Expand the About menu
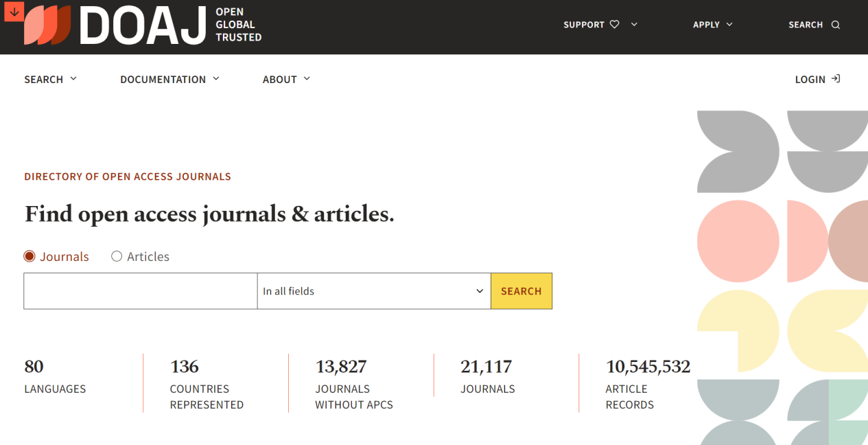 [287, 79]
